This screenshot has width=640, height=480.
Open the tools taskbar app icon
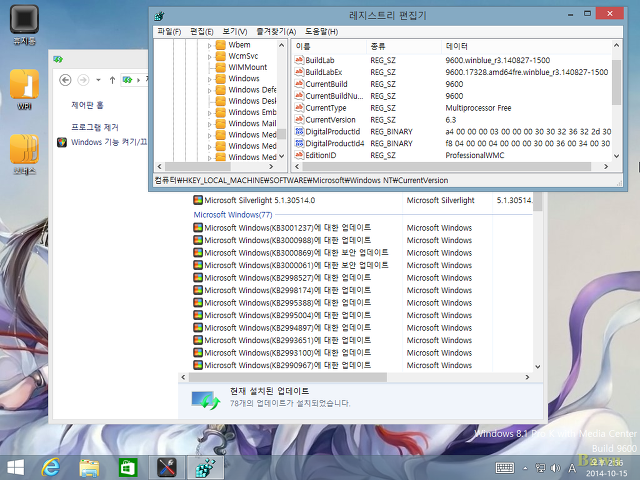point(167,468)
